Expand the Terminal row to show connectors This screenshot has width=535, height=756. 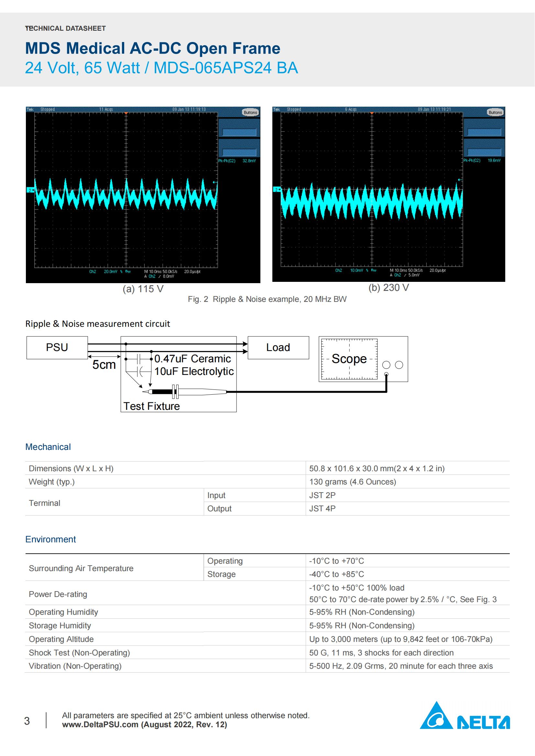[44, 503]
